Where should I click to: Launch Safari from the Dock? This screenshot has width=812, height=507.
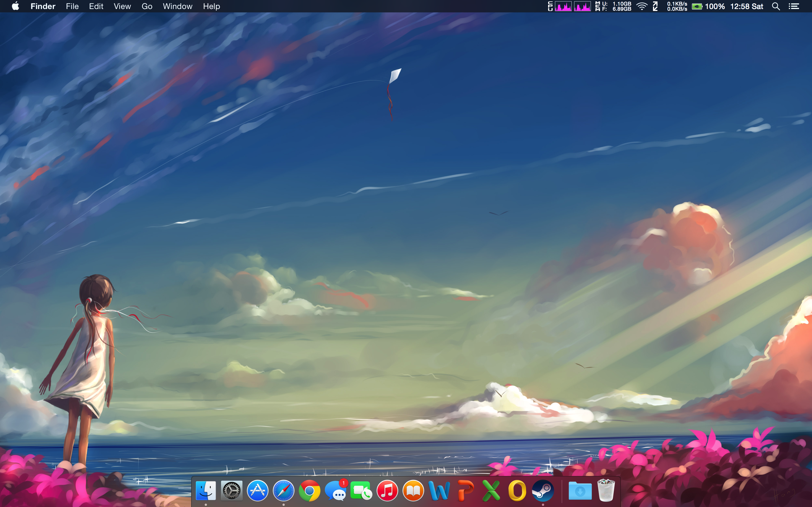tap(284, 491)
